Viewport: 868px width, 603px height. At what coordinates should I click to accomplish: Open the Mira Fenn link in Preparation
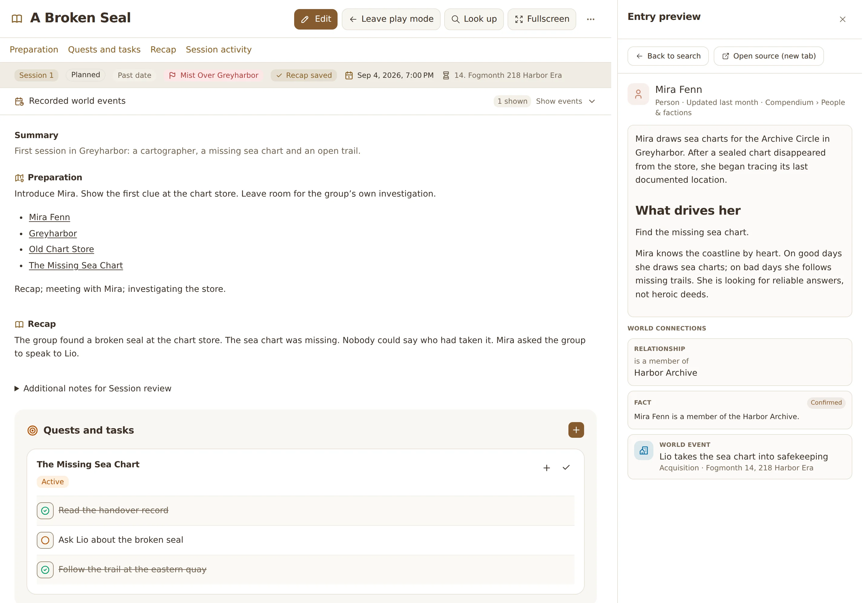(x=49, y=217)
